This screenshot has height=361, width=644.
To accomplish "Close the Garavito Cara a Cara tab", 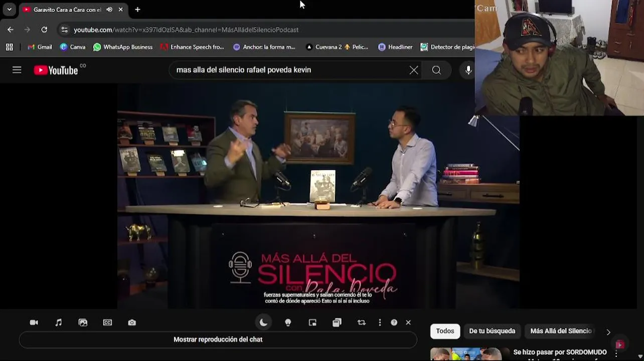I will [121, 10].
